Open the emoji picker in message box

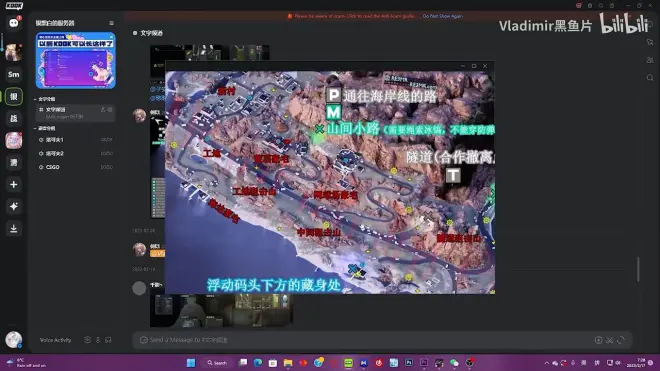tap(621, 340)
